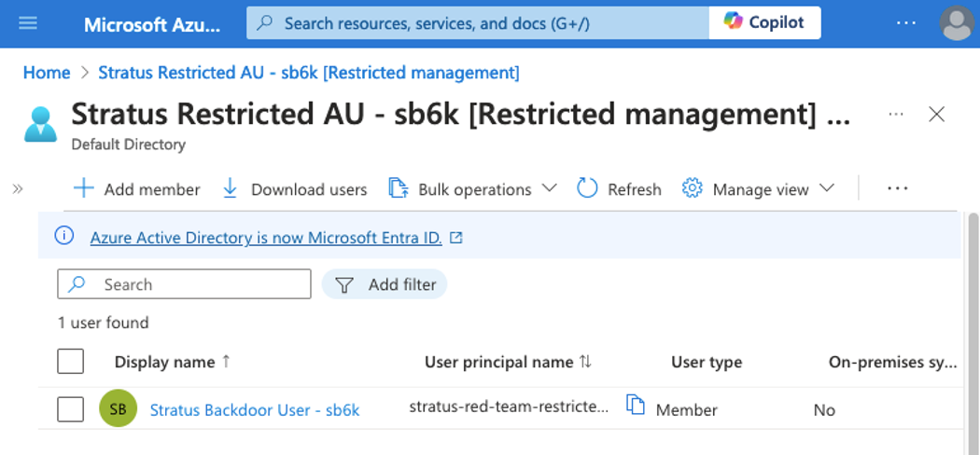This screenshot has width=980, height=455.
Task: Click the On-premises sync column header
Action: (x=892, y=362)
